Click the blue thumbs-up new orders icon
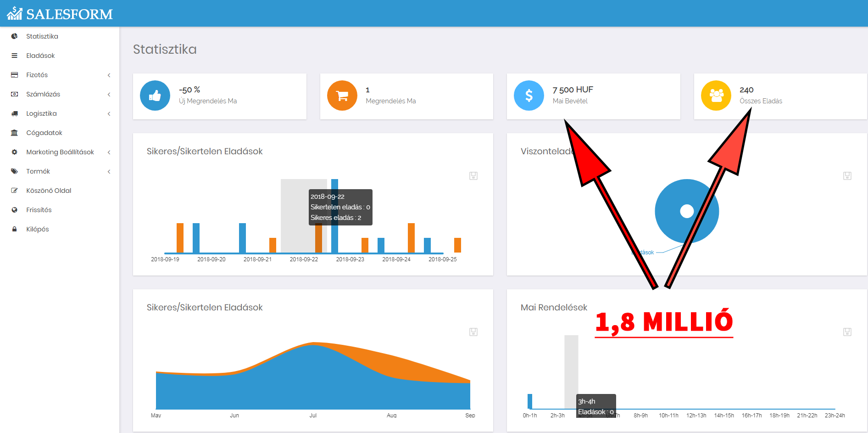Screen dimensions: 868x433 click(x=155, y=96)
